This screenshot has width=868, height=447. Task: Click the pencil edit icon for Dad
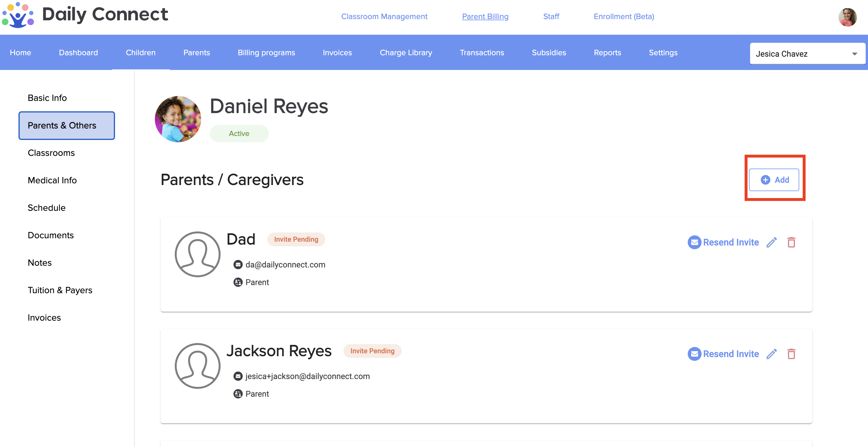(x=771, y=242)
